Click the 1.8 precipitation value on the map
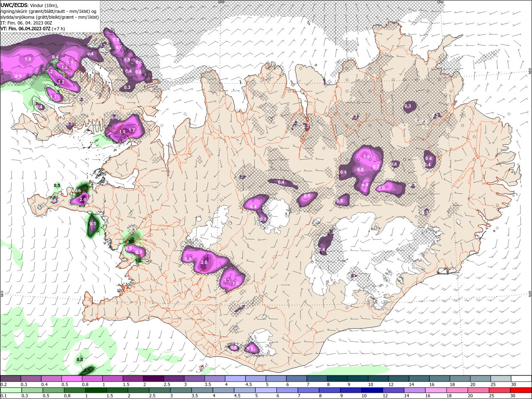This screenshot has height=399, width=532. pyautogui.click(x=122, y=132)
